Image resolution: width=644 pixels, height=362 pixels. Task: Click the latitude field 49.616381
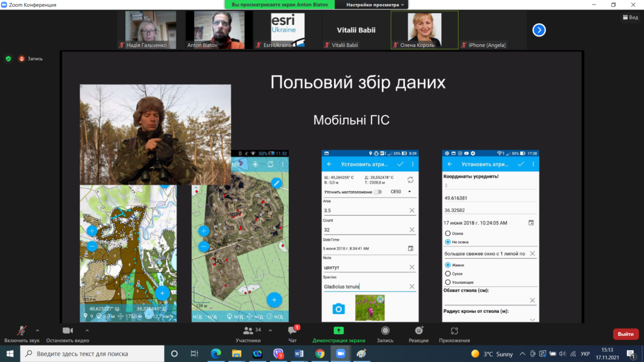click(x=490, y=198)
